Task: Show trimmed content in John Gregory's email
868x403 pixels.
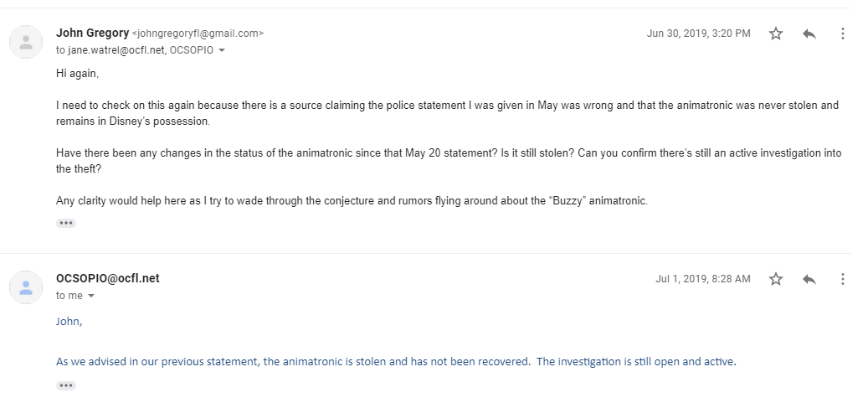Action: tap(66, 224)
